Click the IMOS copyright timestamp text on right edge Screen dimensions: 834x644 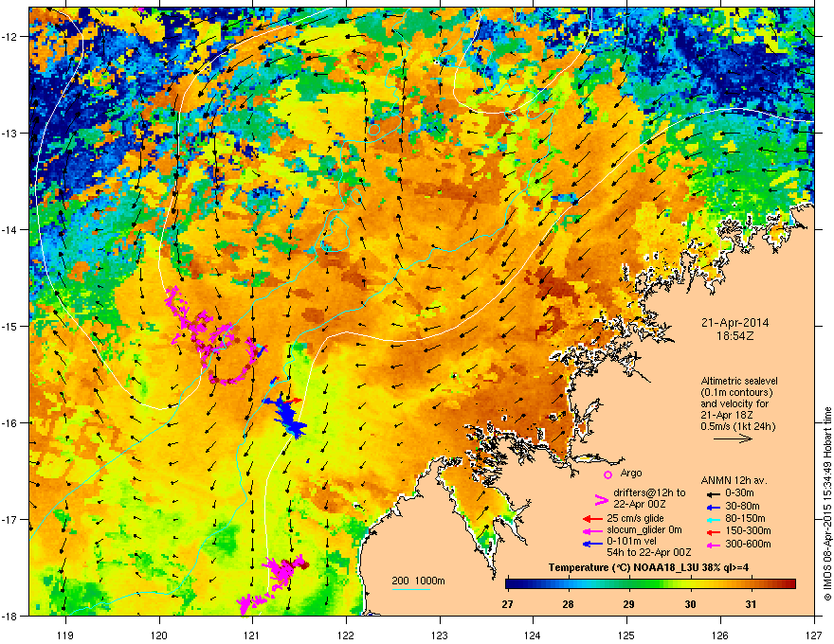click(827, 504)
